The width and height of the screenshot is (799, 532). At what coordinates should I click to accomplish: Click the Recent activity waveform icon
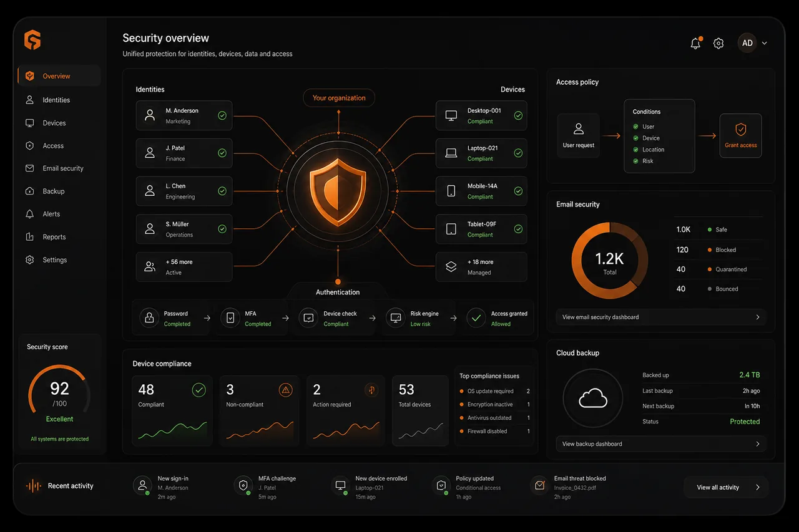[x=34, y=486]
